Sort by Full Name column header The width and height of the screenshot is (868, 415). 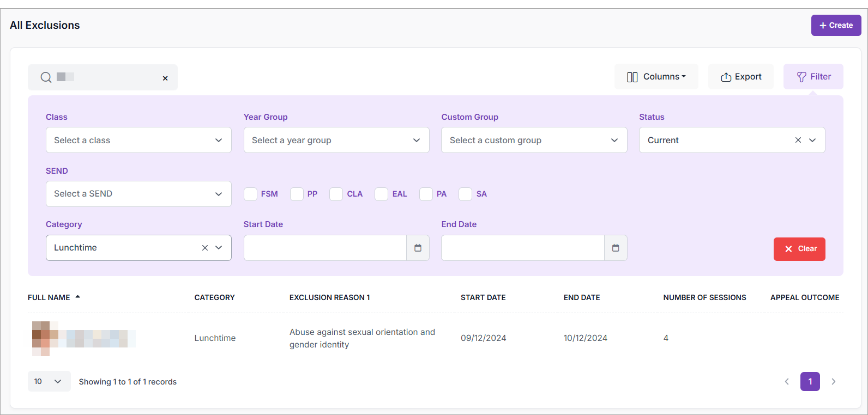49,297
